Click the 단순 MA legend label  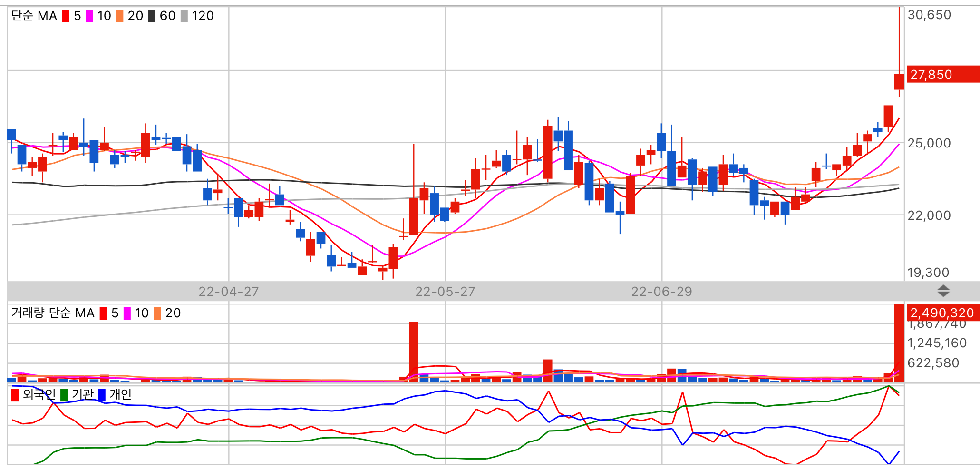tap(34, 16)
